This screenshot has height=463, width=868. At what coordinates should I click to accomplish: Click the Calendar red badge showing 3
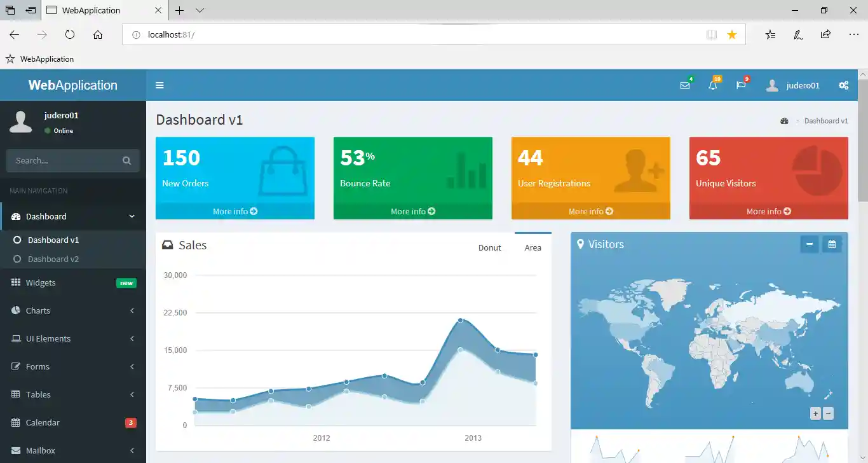(131, 422)
